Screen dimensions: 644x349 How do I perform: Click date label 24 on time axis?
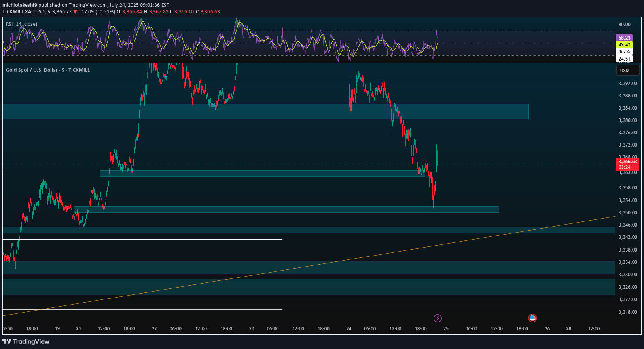349,329
